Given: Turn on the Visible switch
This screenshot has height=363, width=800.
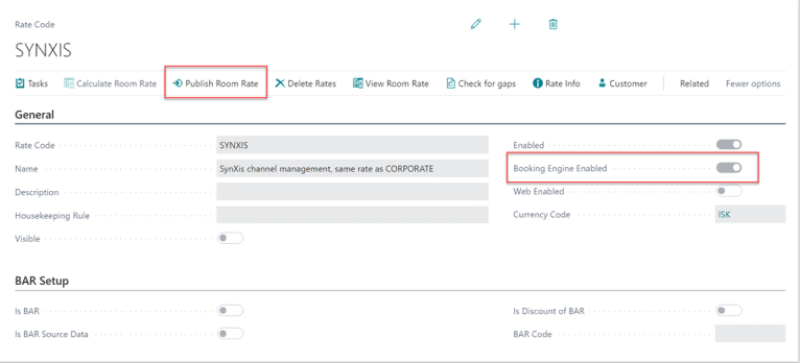Looking at the screenshot, I should pos(230,238).
